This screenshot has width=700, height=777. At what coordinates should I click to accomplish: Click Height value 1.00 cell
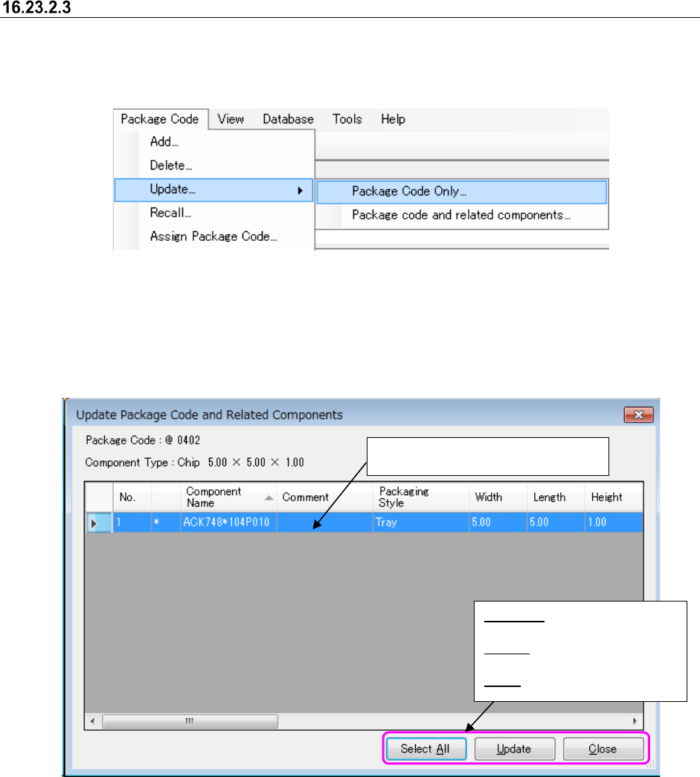tap(614, 522)
